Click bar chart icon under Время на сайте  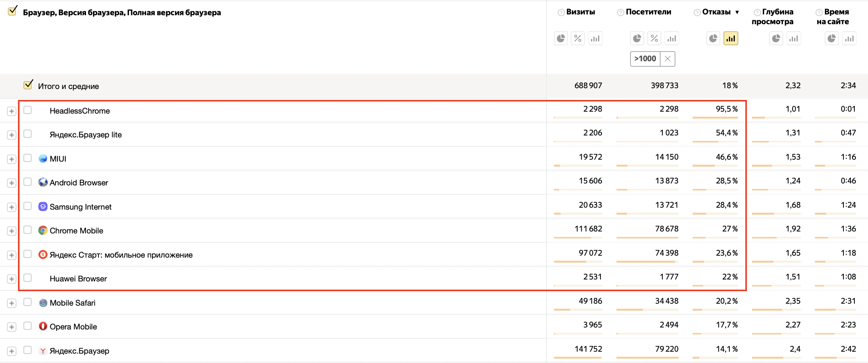point(849,38)
